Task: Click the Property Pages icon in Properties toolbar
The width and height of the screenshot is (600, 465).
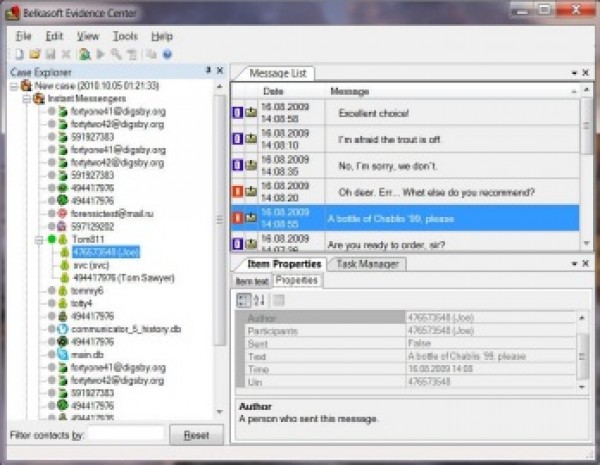Action: coord(279,300)
